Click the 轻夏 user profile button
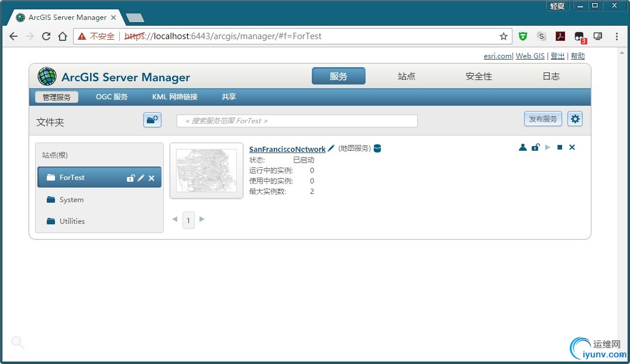 pyautogui.click(x=557, y=6)
